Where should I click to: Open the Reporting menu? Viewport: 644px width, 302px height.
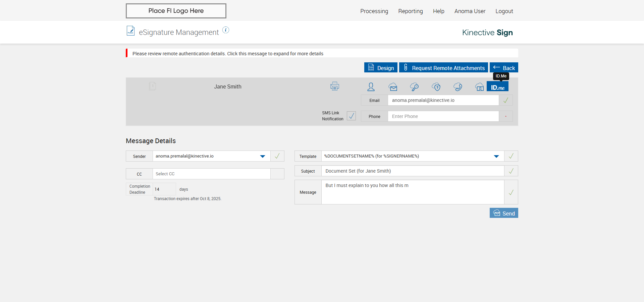click(x=410, y=11)
